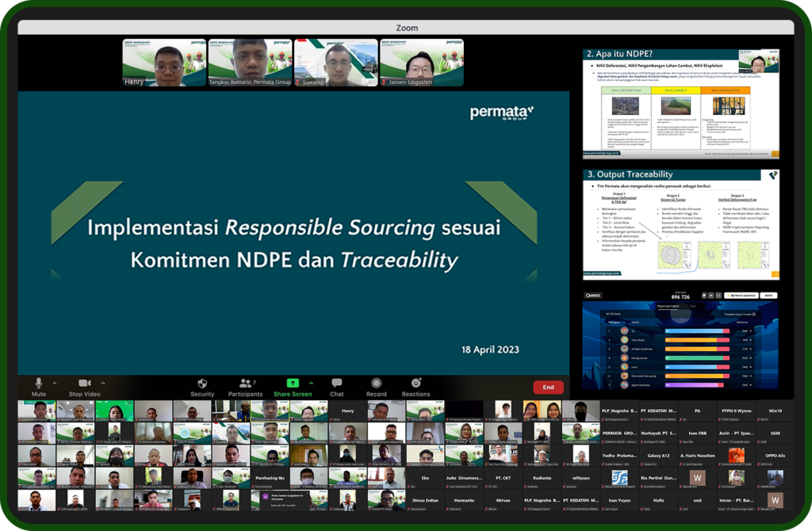Screen dimensions: 812x531
Task: Select the 'Nurhayati PT. S...' participant tile
Action: pyautogui.click(x=658, y=434)
